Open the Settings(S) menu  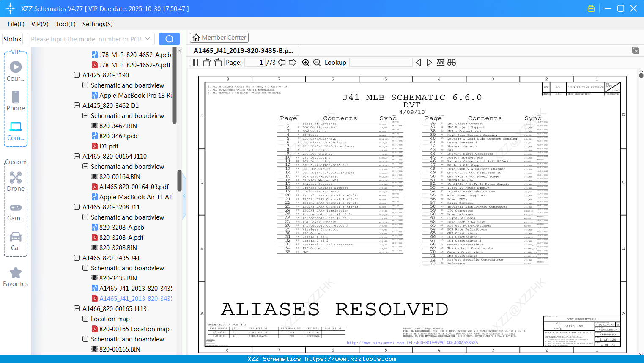pyautogui.click(x=98, y=24)
